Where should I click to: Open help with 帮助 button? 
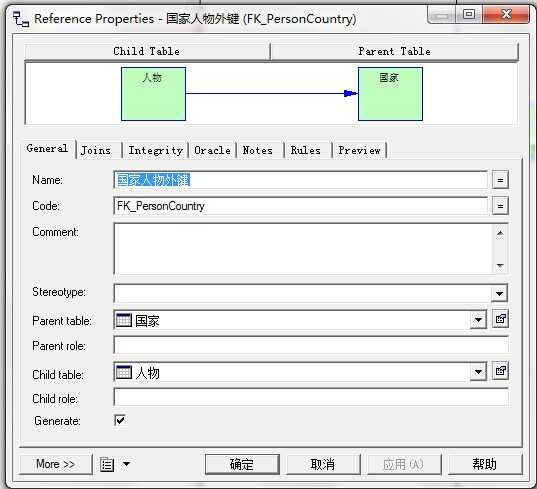coord(485,464)
